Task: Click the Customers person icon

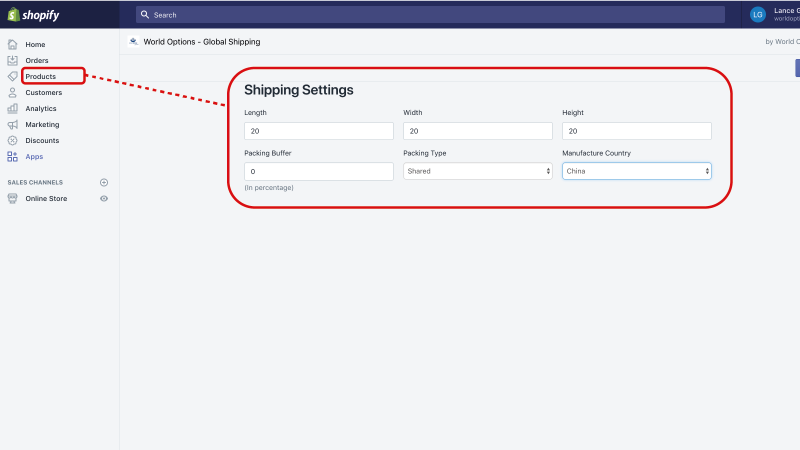Action: tap(12, 92)
